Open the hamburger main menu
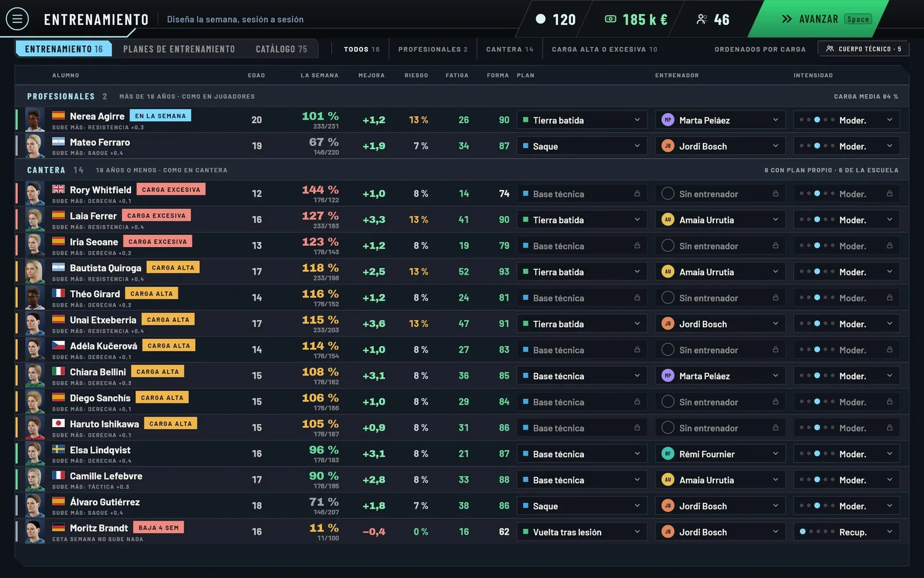The image size is (924, 578). (x=17, y=19)
